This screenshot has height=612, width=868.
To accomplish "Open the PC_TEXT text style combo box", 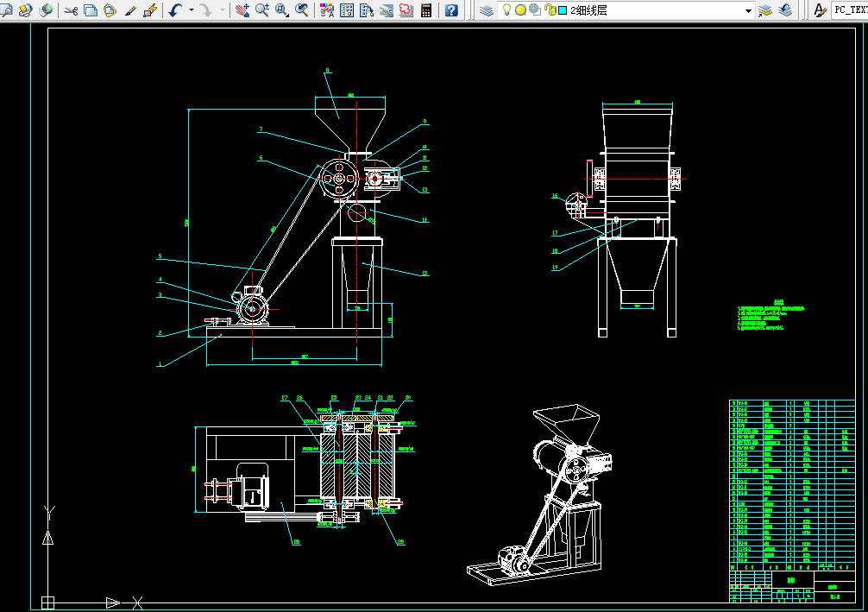I will pos(850,10).
